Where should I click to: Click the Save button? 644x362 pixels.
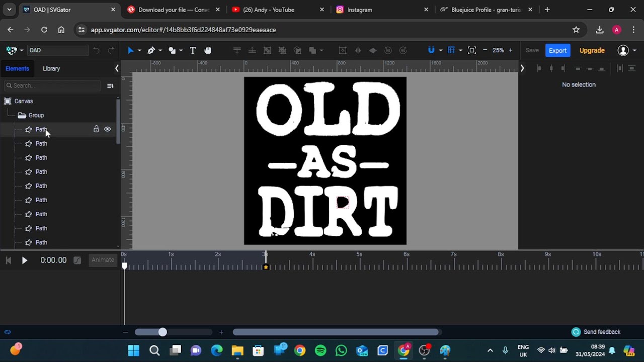coord(532,50)
